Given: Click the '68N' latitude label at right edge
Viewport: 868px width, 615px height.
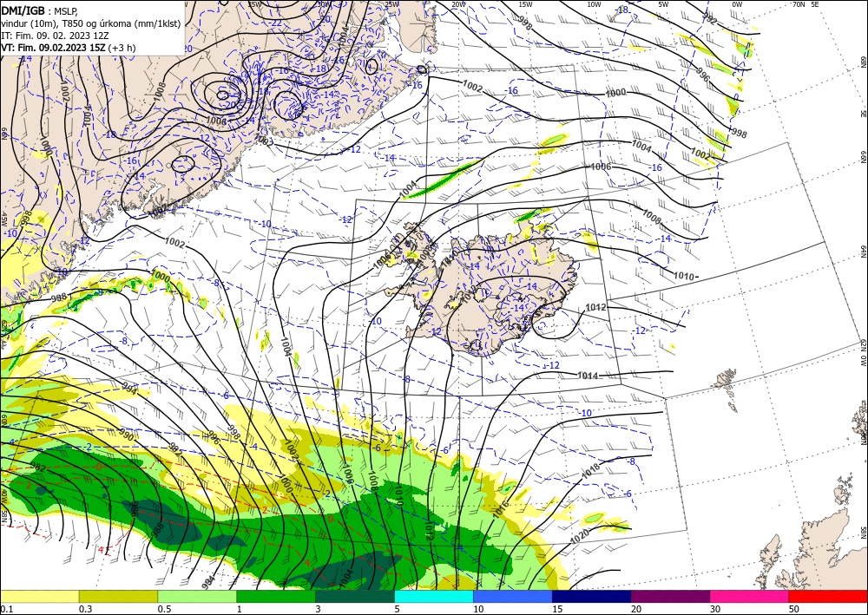Looking at the screenshot, I should [x=863, y=62].
